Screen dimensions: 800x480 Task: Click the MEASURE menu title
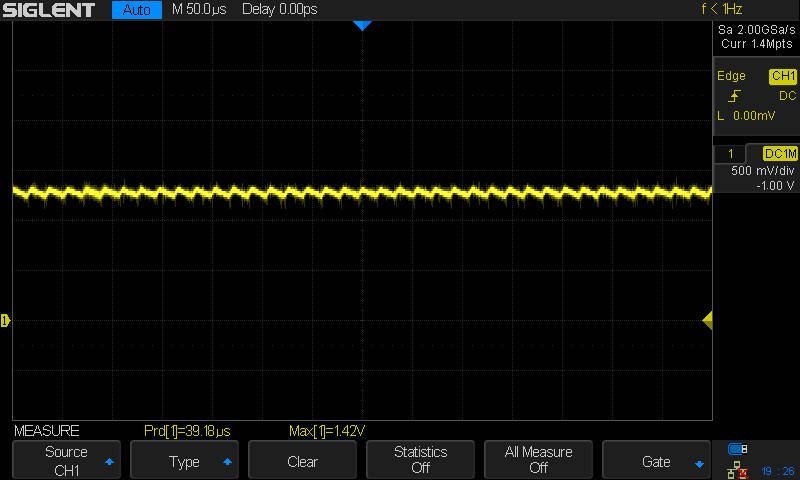[46, 431]
